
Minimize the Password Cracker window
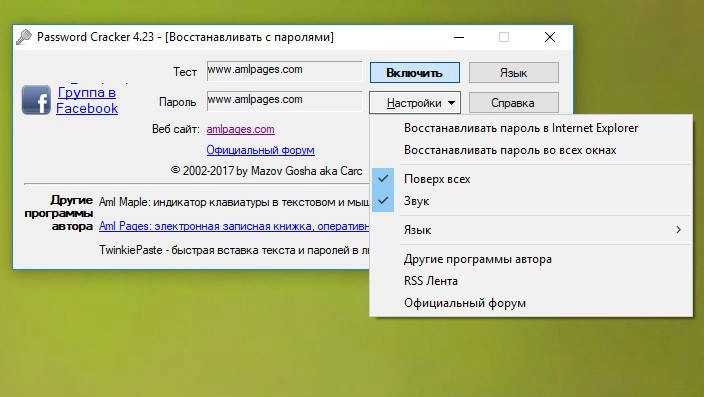click(x=459, y=37)
